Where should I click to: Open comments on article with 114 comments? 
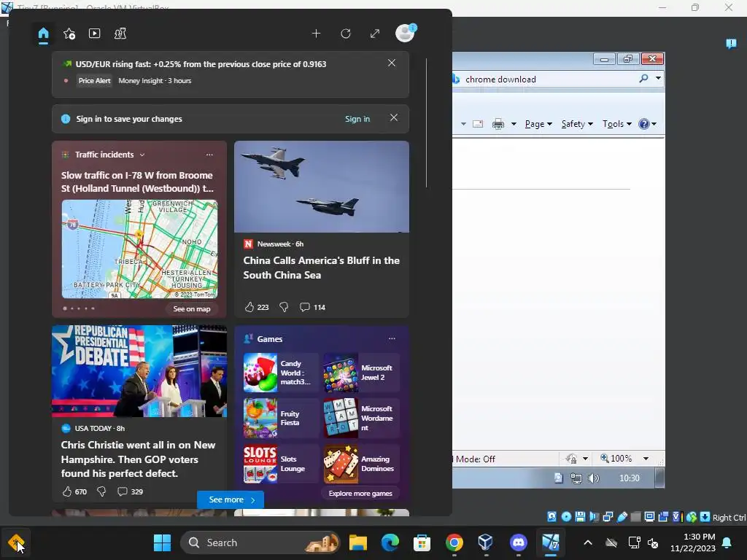[312, 307]
